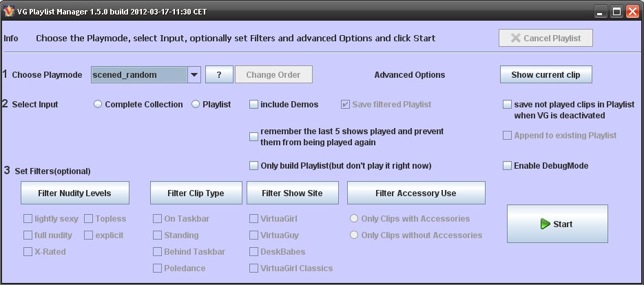Viewport: 644px width, 285px height.
Task: Maximize the Playlist Manager window
Action: tap(616, 12)
